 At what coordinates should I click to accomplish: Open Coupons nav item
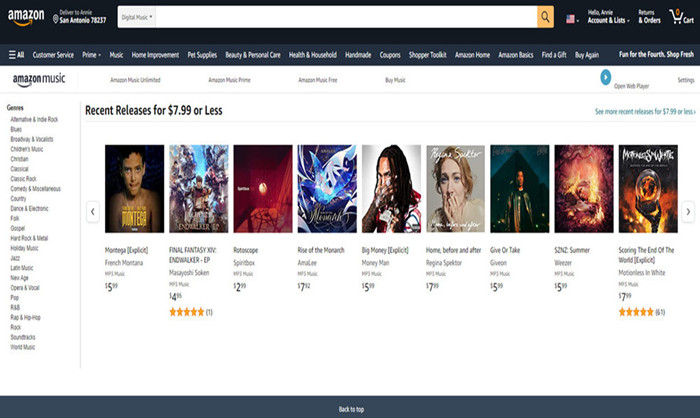(390, 55)
